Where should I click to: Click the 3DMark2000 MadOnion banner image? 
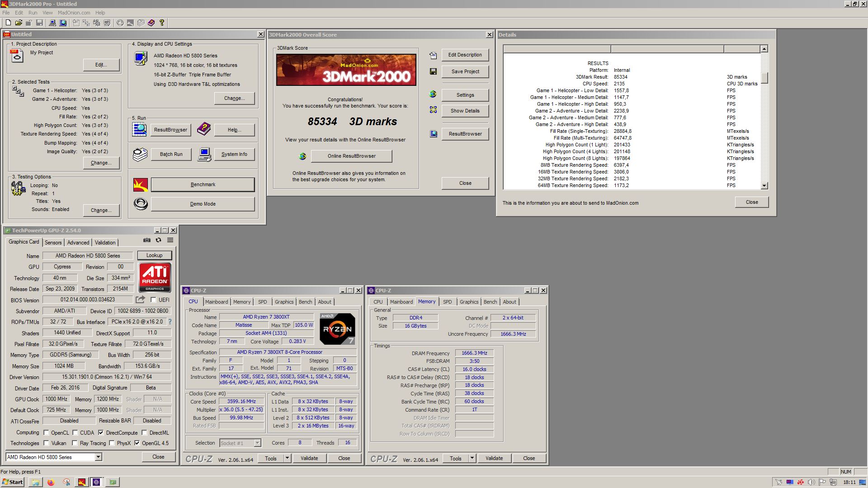[x=346, y=70]
